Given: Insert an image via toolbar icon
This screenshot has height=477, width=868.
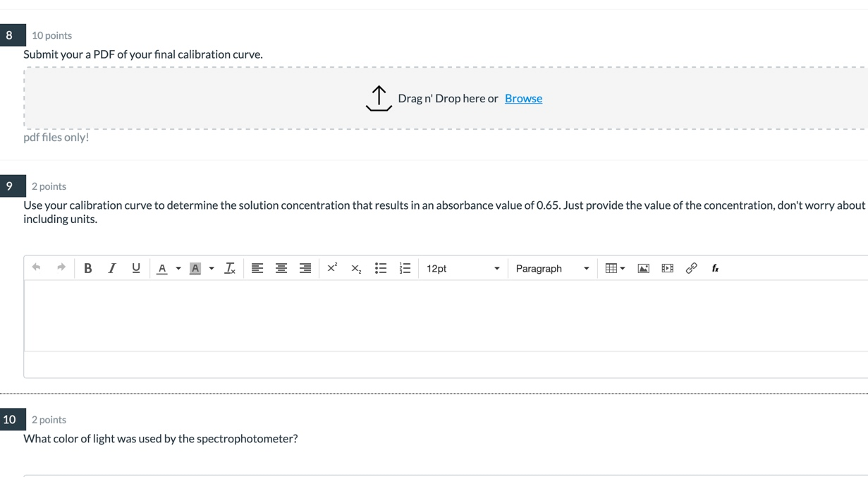Looking at the screenshot, I should coord(643,268).
